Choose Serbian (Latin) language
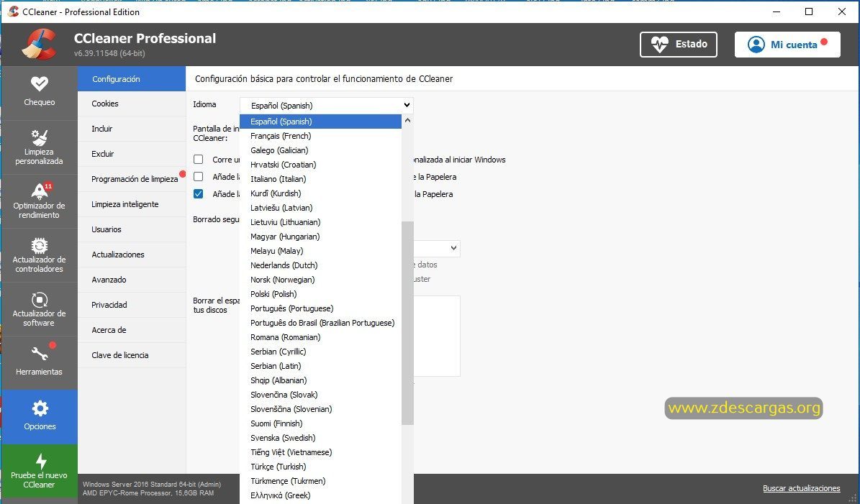Viewport: 860px width, 504px height. pyautogui.click(x=321, y=366)
